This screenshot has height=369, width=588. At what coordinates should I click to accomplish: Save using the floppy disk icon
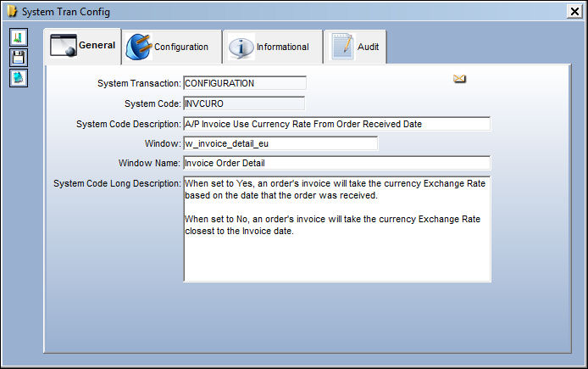point(19,58)
